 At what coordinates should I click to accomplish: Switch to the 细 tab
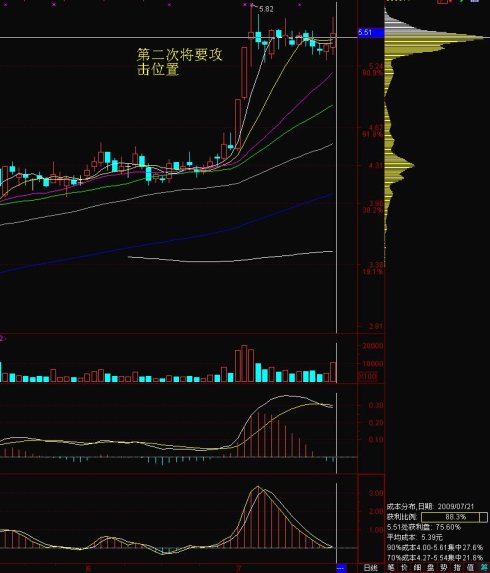tap(417, 568)
